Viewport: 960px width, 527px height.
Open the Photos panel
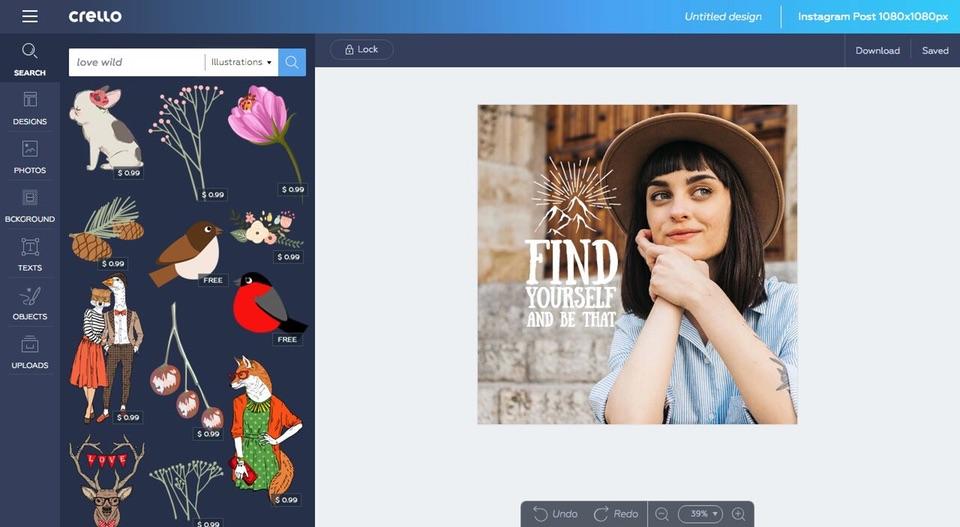(x=30, y=157)
